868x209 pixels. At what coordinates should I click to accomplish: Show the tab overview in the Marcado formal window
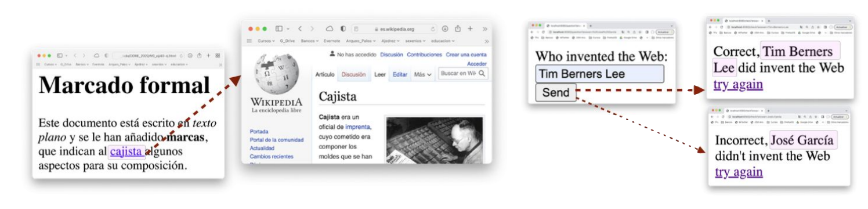[x=218, y=56]
